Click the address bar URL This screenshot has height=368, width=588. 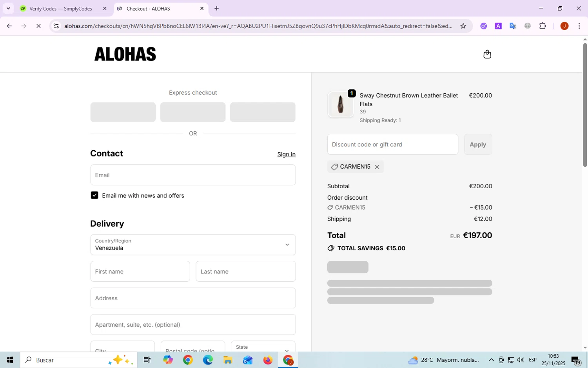point(258,26)
